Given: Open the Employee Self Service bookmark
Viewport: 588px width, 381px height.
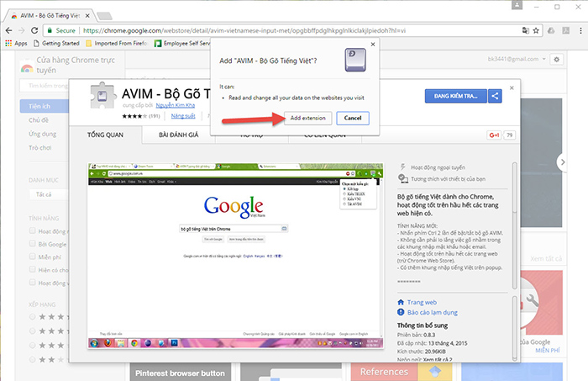Looking at the screenshot, I should coord(182,43).
